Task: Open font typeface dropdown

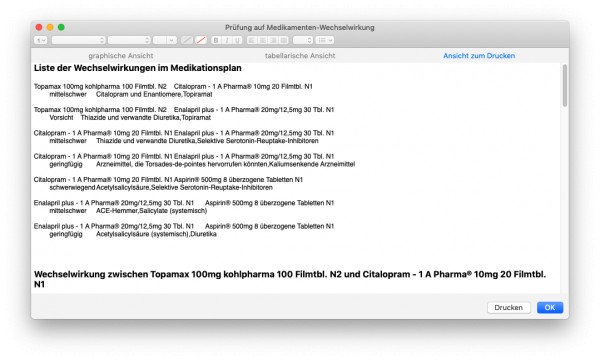Action: 129,40
